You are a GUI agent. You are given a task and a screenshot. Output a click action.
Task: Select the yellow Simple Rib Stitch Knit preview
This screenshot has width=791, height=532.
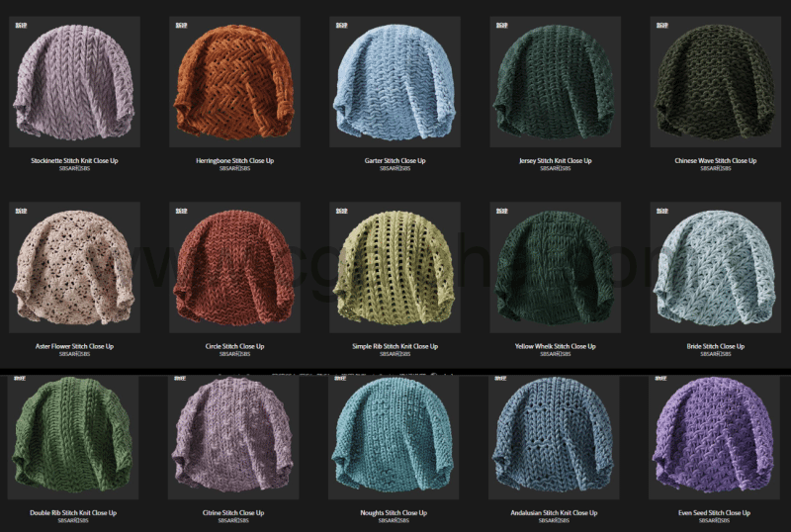[x=395, y=268]
